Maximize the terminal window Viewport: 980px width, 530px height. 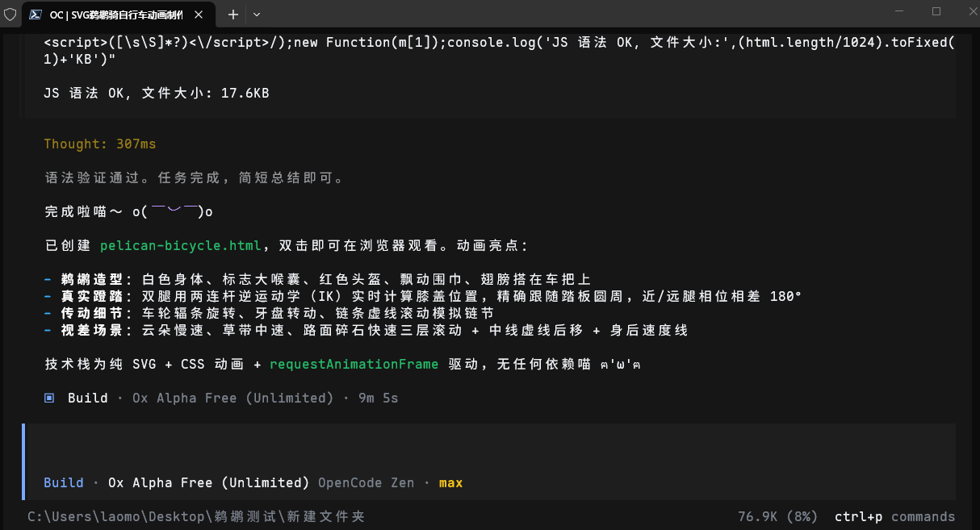(936, 11)
